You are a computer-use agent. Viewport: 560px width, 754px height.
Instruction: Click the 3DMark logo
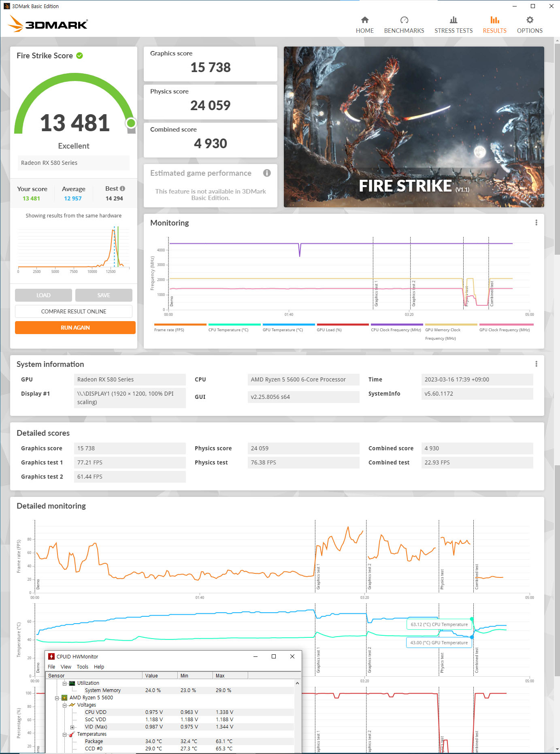coord(48,24)
